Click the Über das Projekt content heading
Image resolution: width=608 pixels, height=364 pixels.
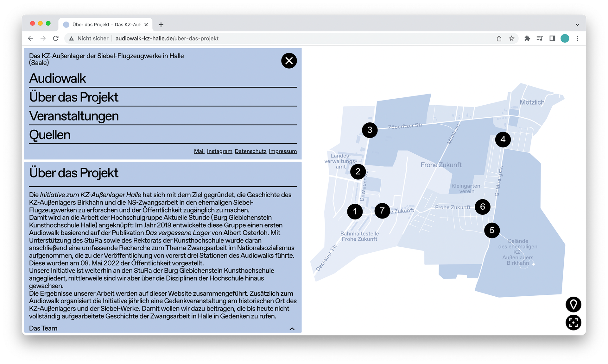click(x=73, y=173)
